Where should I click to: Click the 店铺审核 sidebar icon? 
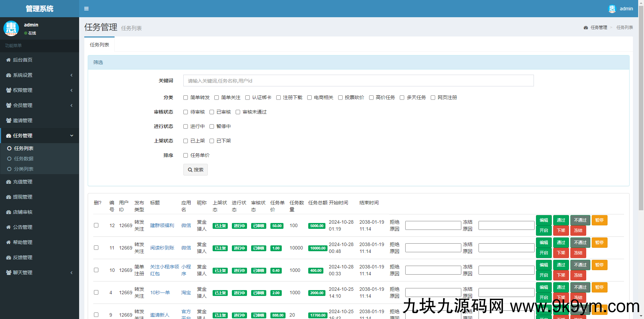click(9, 212)
